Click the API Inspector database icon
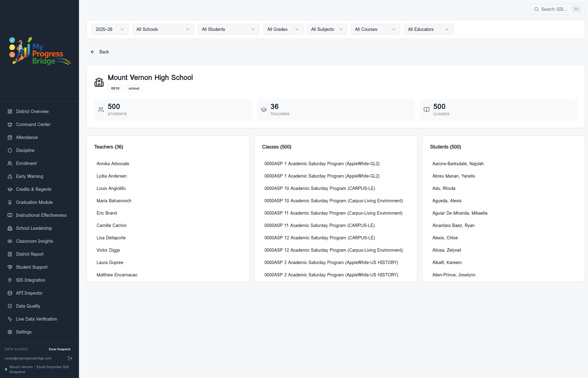The image size is (588, 378). point(10,293)
